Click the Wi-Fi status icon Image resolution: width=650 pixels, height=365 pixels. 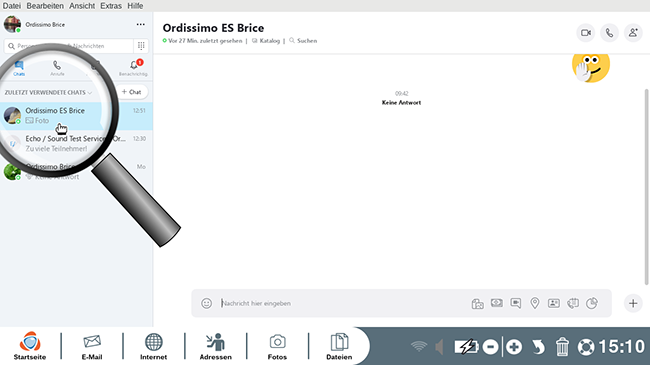point(419,347)
